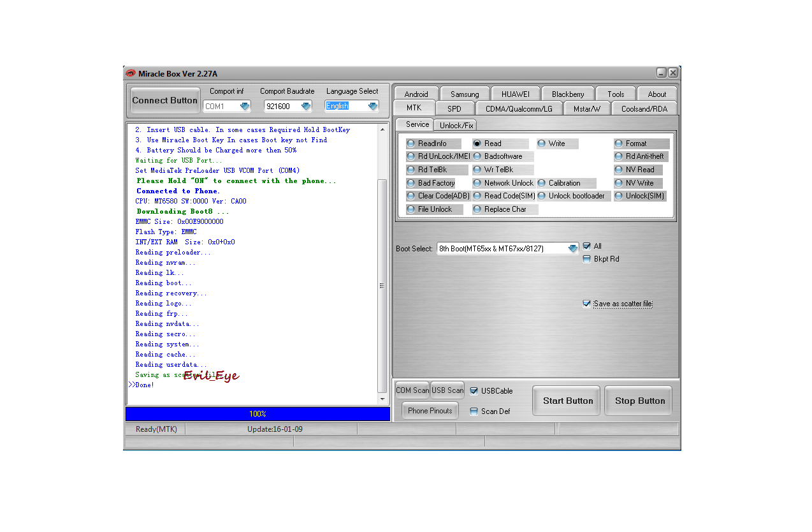Viewport: 812px width, 532px height.
Task: Click the Stop Button
Action: click(639, 401)
